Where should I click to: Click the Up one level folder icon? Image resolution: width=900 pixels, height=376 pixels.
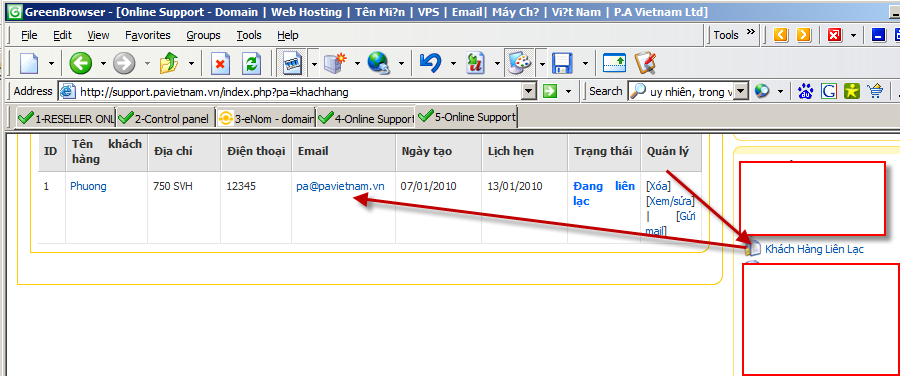(x=169, y=63)
